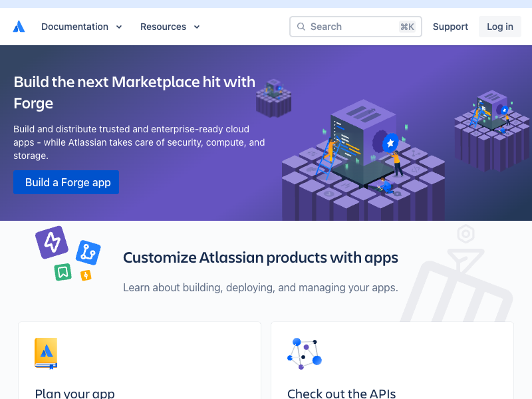The width and height of the screenshot is (532, 399).
Task: Click the magnifying glass search icon
Action: 301,27
